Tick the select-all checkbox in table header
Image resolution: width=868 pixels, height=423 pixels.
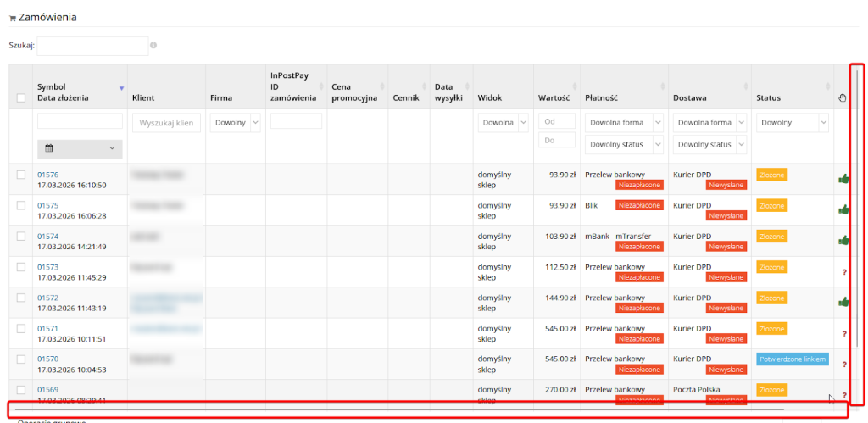pyautogui.click(x=21, y=98)
